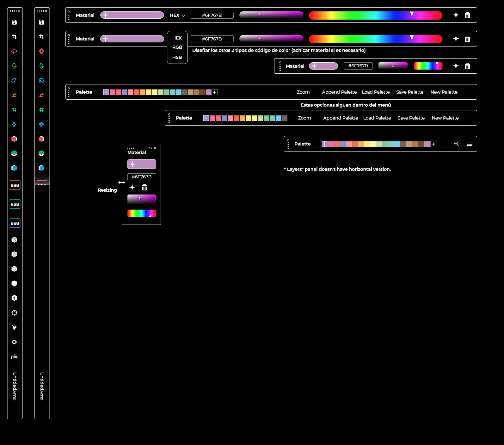
Task: Toggle the red left-right arrows icon in the leftmost toolbar
Action: tap(14, 95)
